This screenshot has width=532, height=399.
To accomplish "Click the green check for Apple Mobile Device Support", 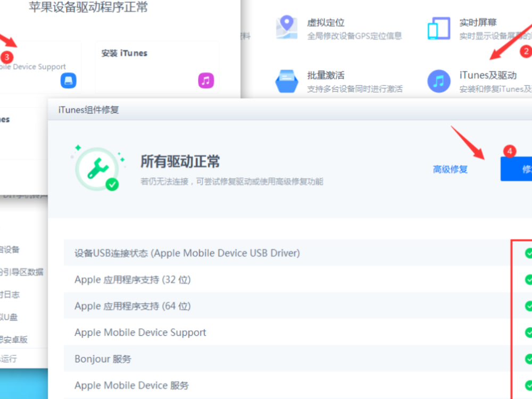I will pyautogui.click(x=529, y=332).
